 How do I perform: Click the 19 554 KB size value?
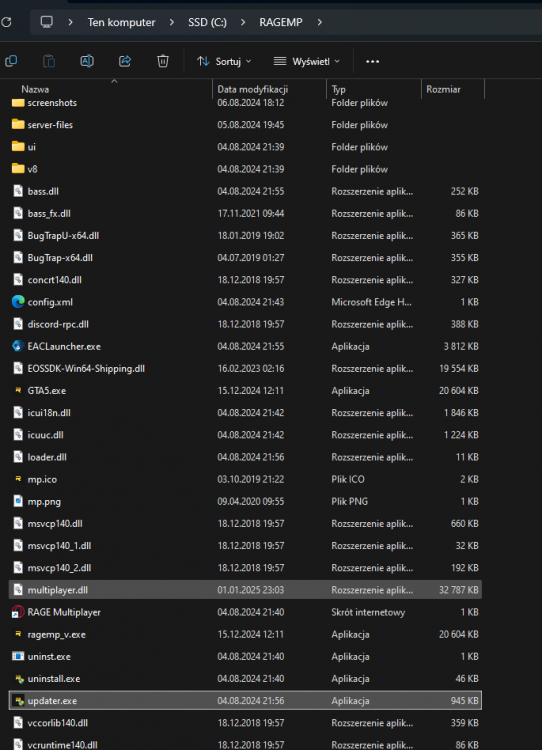point(458,368)
